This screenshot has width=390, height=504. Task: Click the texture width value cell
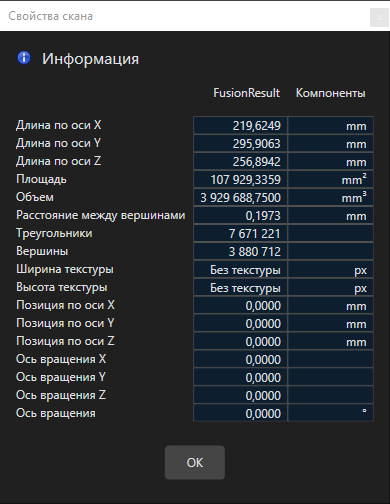[240, 270]
